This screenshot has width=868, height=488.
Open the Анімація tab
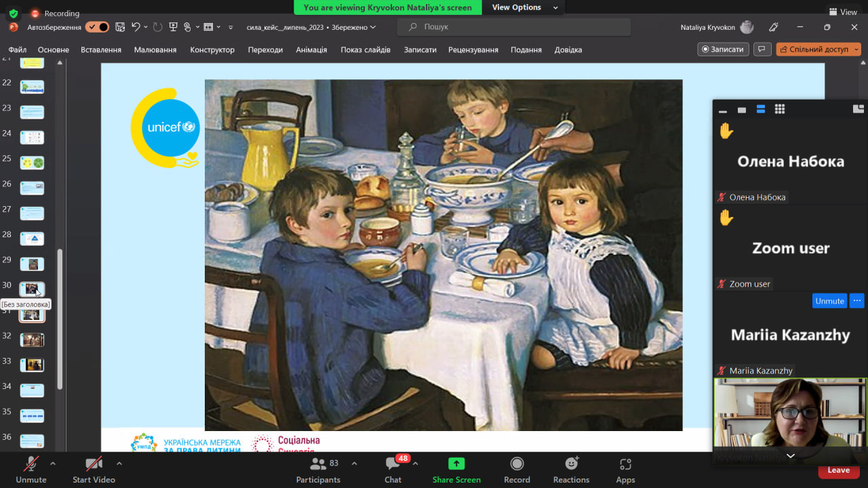311,49
